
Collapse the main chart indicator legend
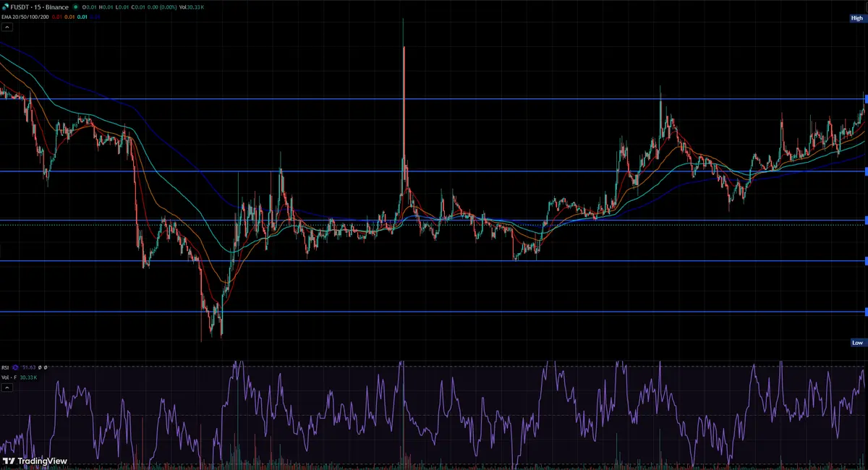click(x=7, y=27)
